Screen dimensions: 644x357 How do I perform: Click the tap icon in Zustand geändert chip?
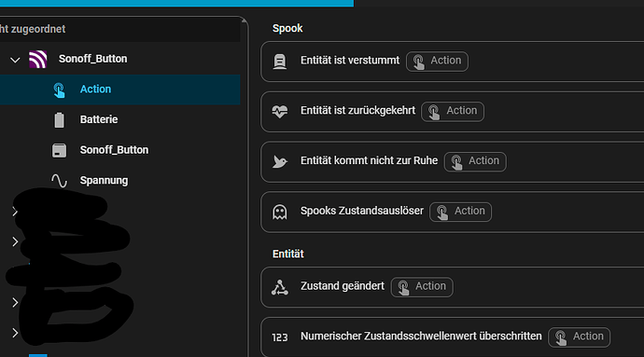click(x=403, y=287)
